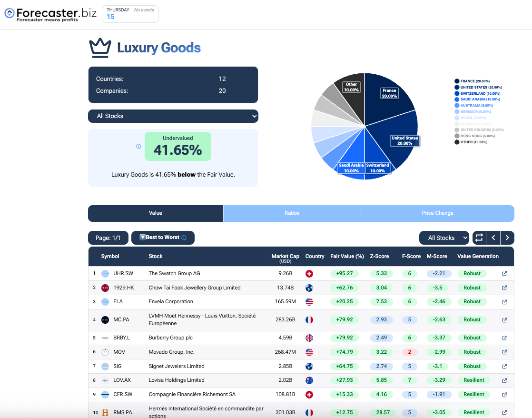Go to next page arrow
532x418 pixels.
[x=507, y=238]
